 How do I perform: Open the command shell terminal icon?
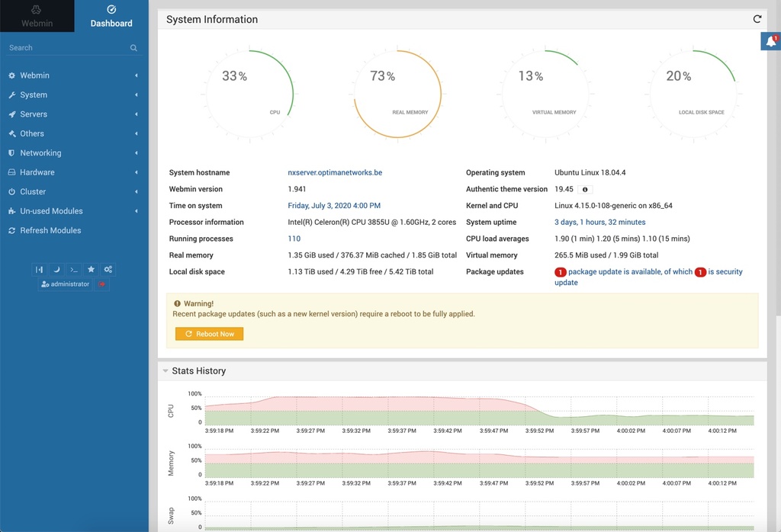point(74,270)
